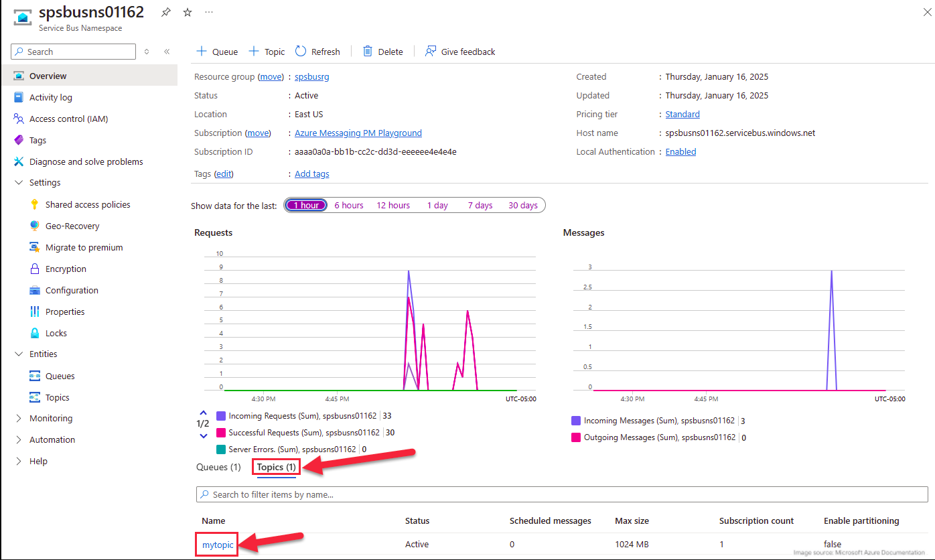Click the filter items by name field

pyautogui.click(x=563, y=494)
